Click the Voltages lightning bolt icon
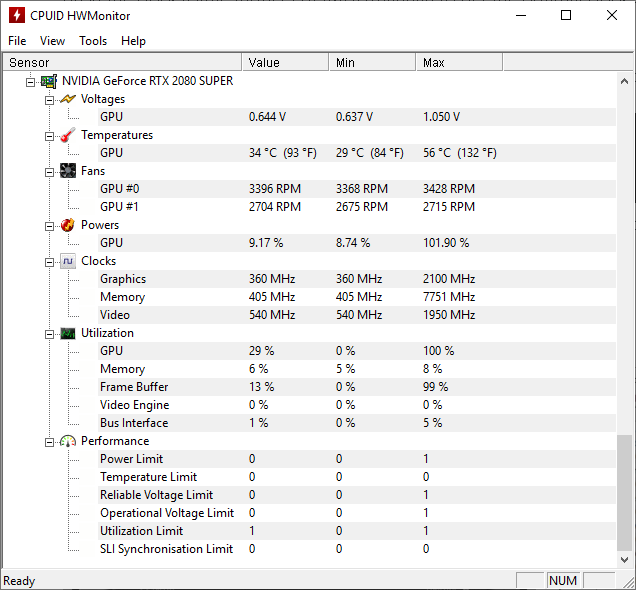This screenshot has width=636, height=590. tap(68, 99)
